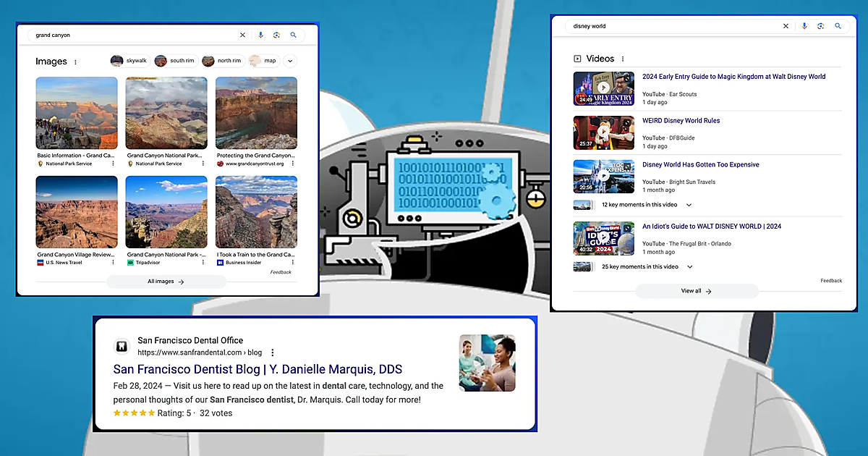This screenshot has width=868, height=456.
Task: Open Google Lens in grand canyon search bar
Action: (276, 35)
